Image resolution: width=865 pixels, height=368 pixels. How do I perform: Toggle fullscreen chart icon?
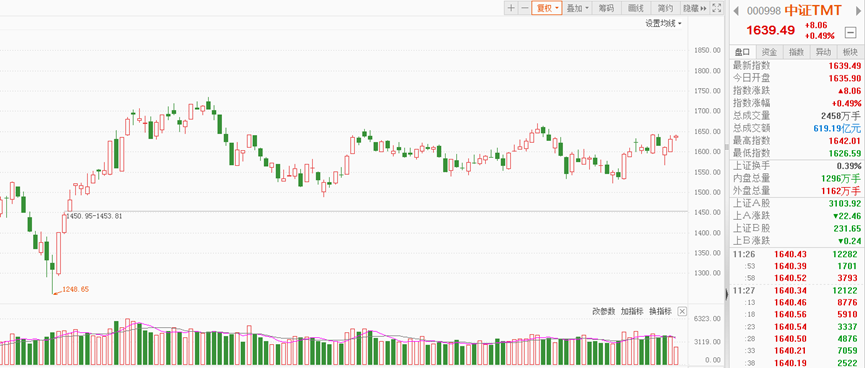[x=717, y=8]
